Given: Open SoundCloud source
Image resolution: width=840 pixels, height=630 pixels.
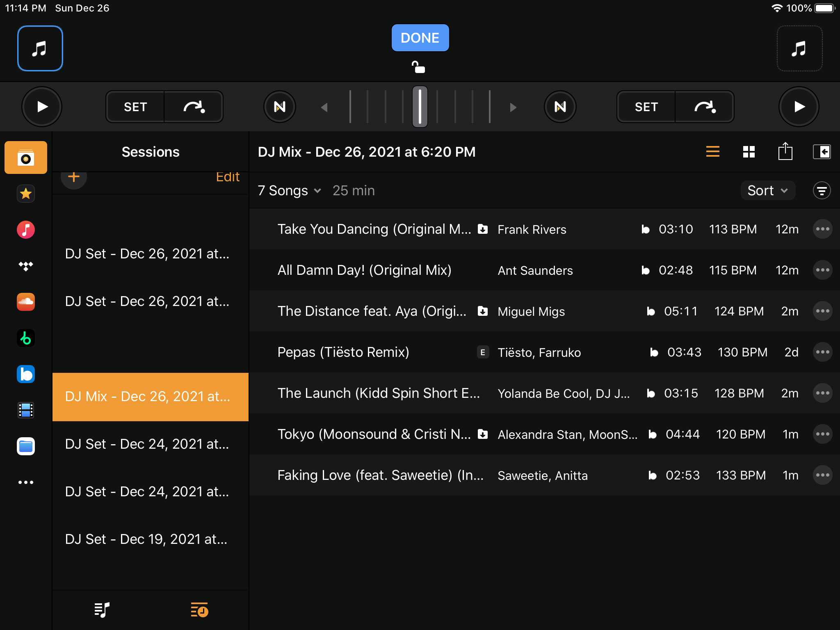Looking at the screenshot, I should tap(26, 302).
